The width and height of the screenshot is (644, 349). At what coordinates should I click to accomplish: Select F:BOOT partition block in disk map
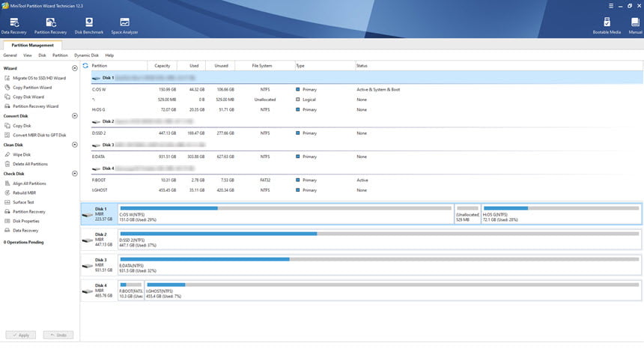[x=131, y=291]
